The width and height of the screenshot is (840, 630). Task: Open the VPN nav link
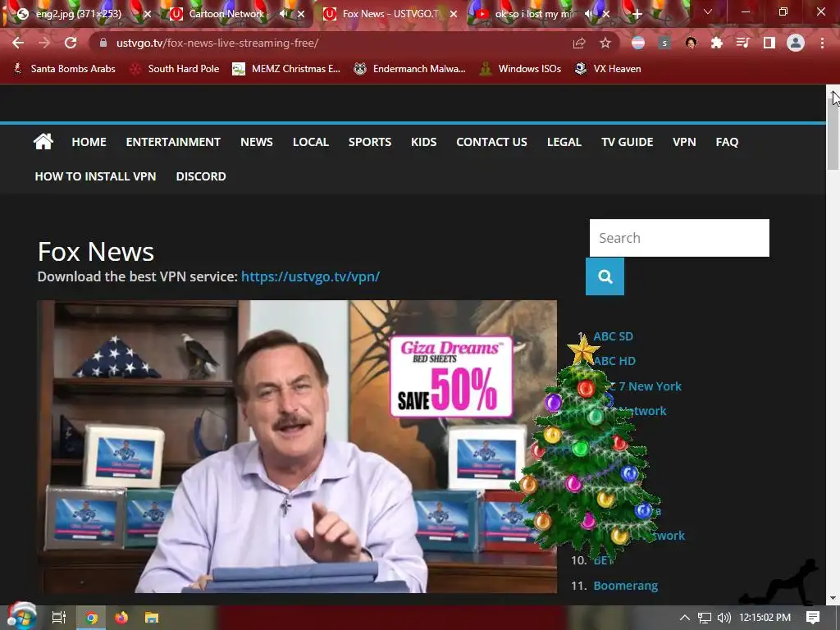click(684, 142)
